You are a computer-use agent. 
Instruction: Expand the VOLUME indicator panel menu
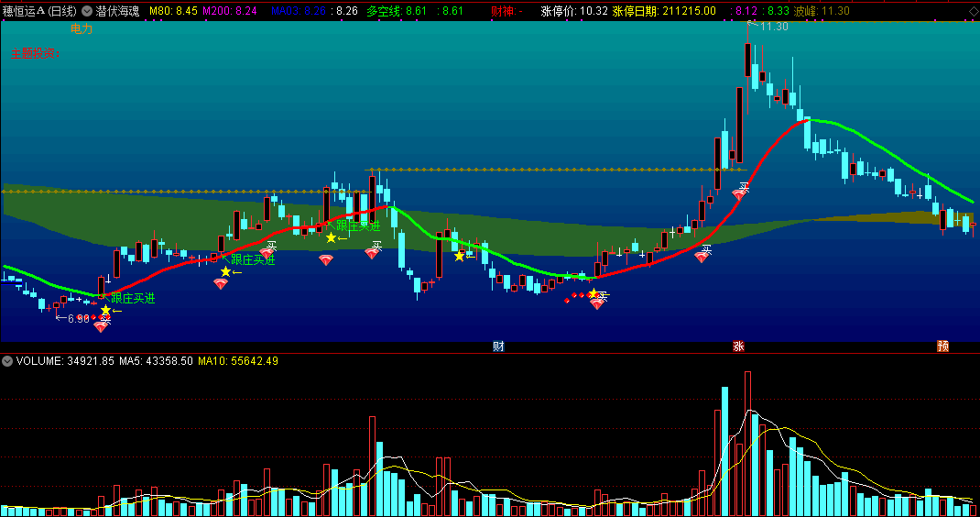pos(7,361)
